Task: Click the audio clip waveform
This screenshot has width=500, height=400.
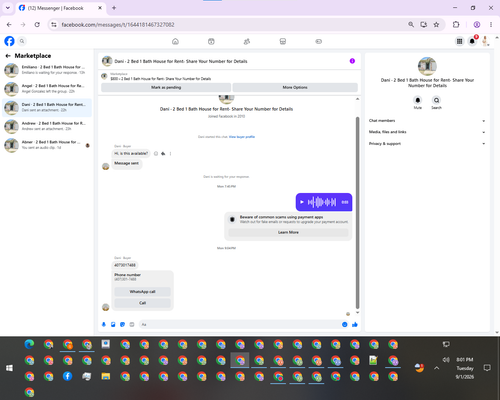Action: [322, 202]
